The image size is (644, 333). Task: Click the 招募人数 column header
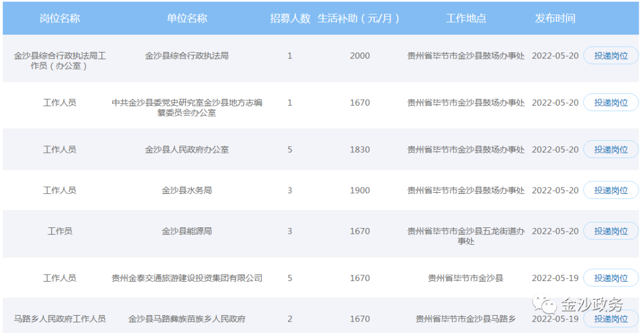(290, 18)
